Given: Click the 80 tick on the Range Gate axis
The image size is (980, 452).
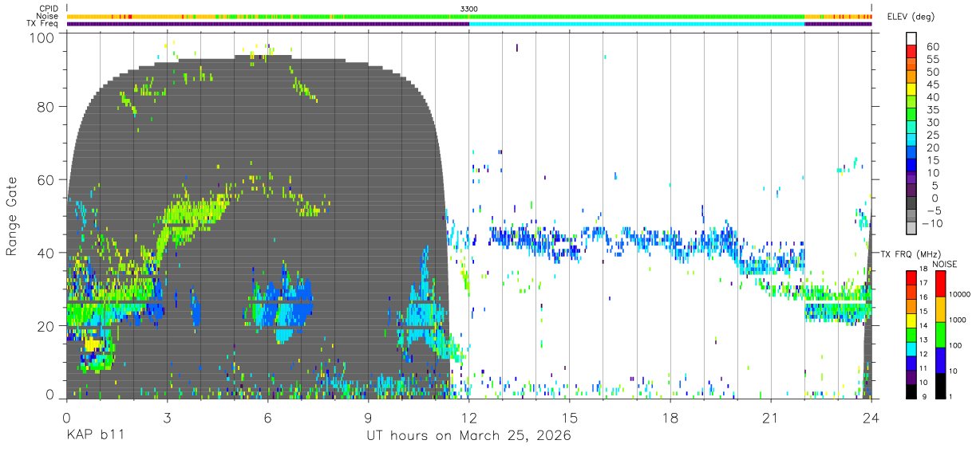Looking at the screenshot, I should 46,107.
